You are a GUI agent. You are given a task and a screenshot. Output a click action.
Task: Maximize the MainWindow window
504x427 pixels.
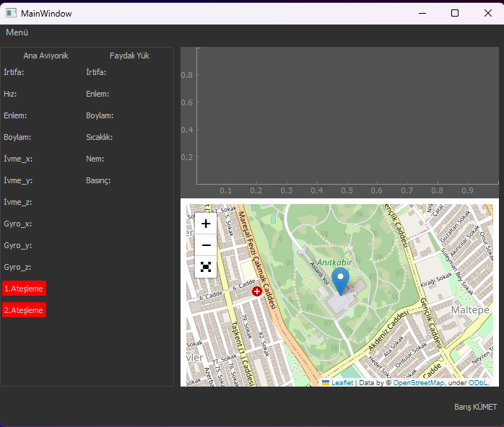(455, 13)
